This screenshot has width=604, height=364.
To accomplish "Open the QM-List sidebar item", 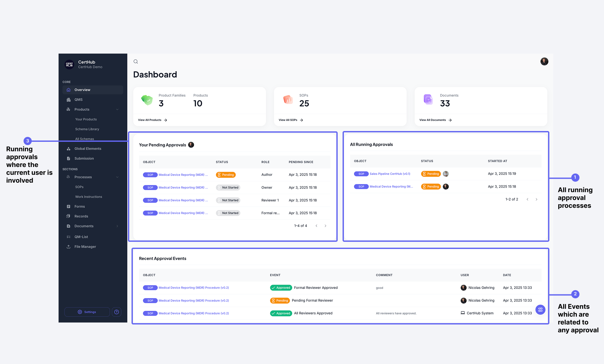I will pyautogui.click(x=80, y=237).
